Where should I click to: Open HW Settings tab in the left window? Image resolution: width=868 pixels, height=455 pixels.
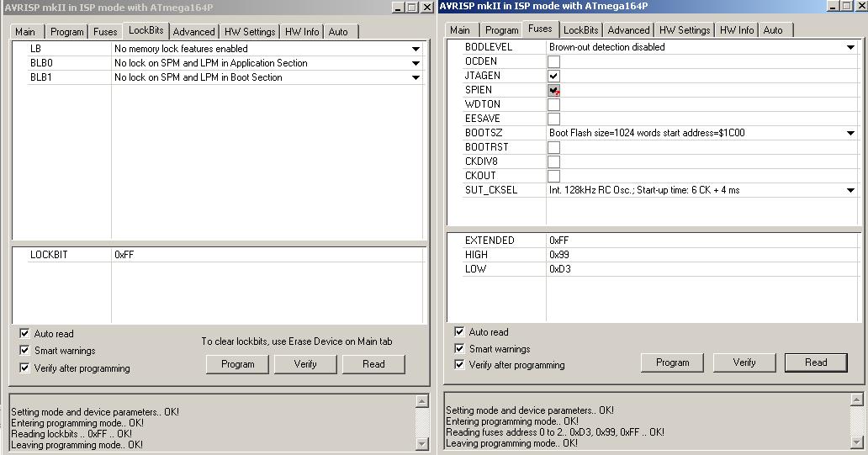point(250,32)
